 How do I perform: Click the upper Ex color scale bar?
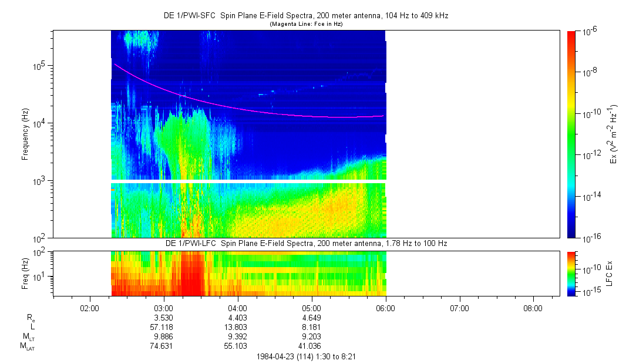(571, 134)
